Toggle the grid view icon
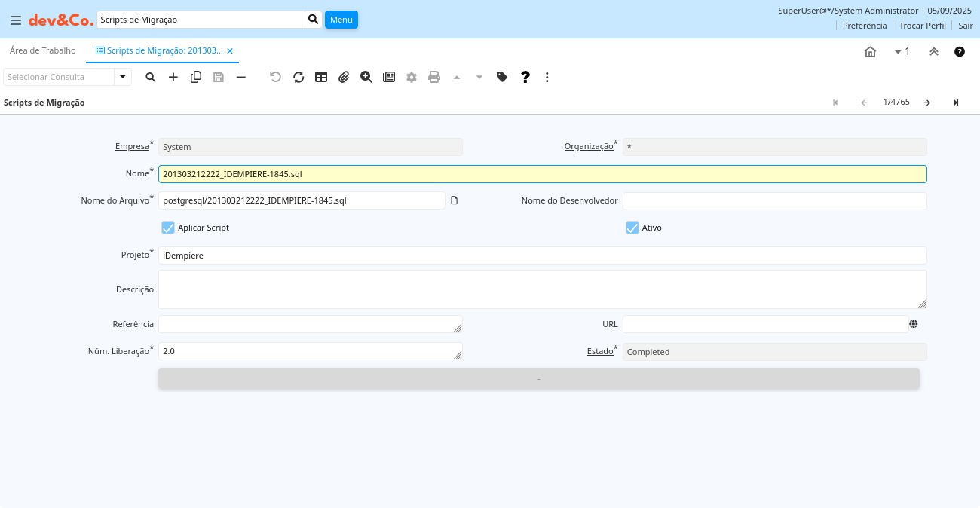The image size is (980, 508). click(x=321, y=77)
